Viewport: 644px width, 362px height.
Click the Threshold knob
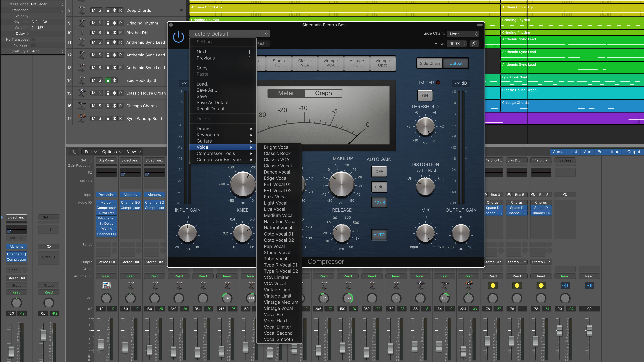(x=425, y=127)
